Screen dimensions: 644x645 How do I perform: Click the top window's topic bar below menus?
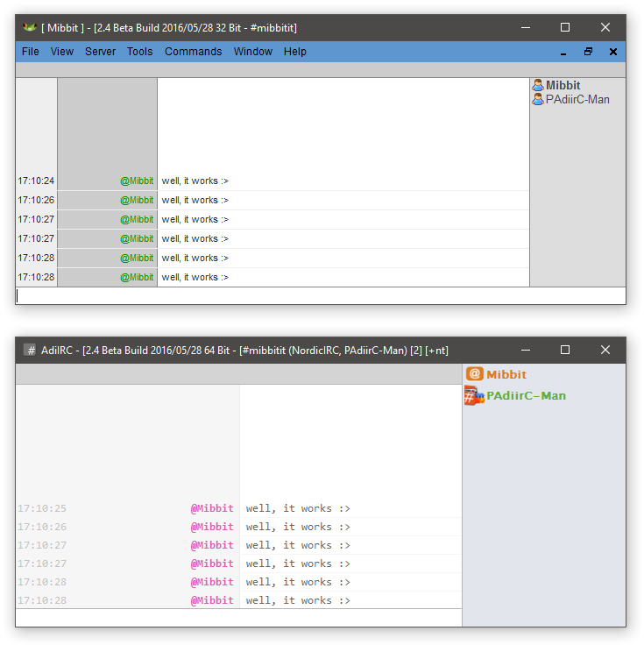point(321,69)
